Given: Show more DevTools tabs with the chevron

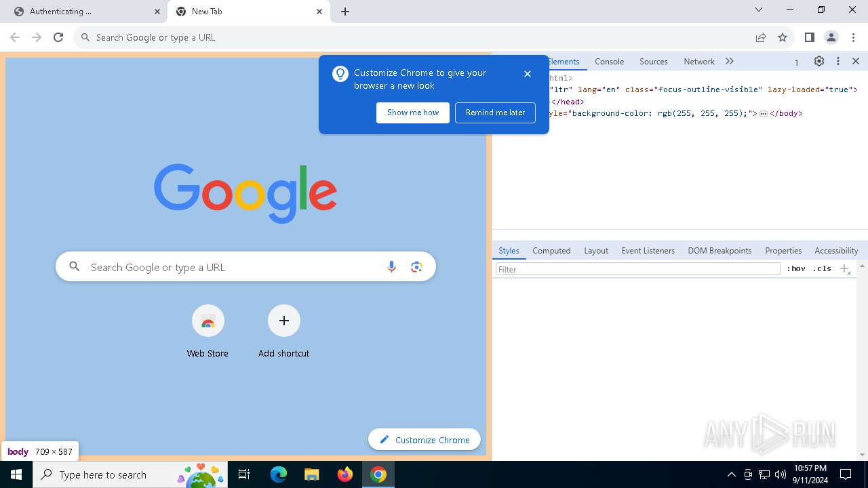Looking at the screenshot, I should [730, 61].
